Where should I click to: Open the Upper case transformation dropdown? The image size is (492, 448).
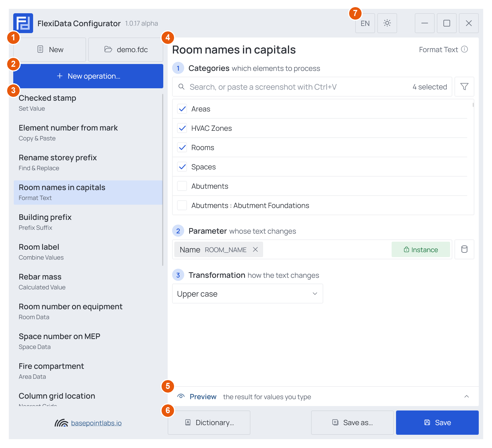(x=248, y=294)
